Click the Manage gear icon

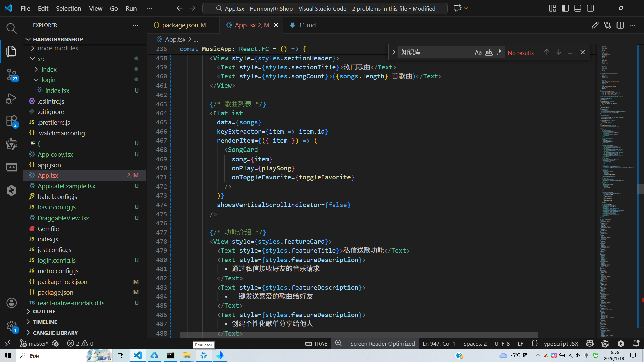point(11,326)
